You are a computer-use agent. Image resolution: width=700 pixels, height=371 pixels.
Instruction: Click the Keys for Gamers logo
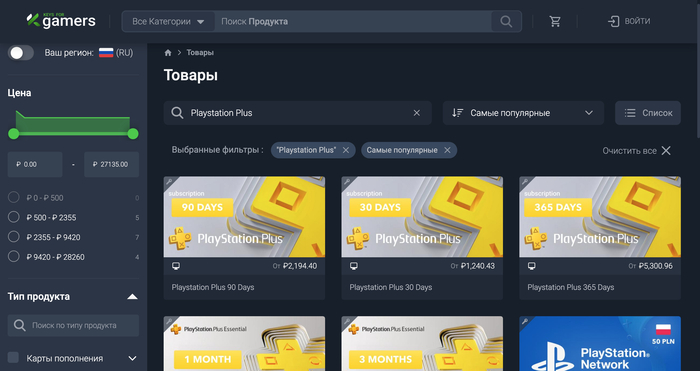[61, 21]
